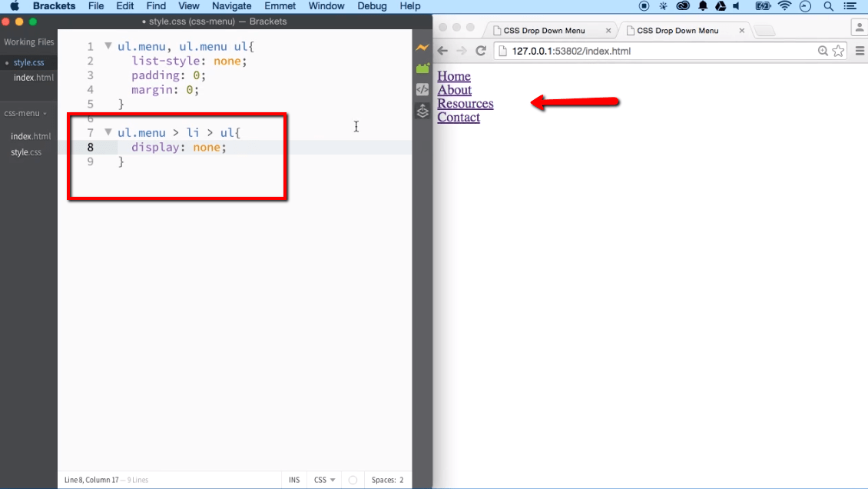
Task: Collapse the CSS rule block on line 1
Action: pos(108,45)
